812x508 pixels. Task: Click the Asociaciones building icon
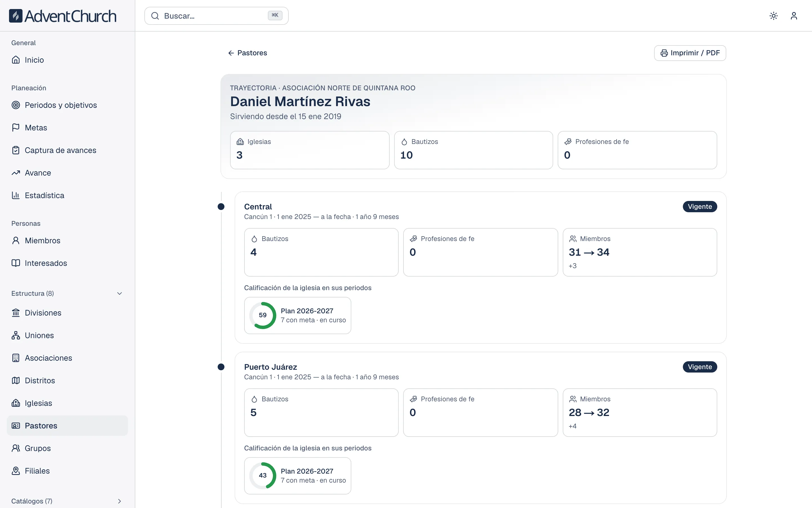pyautogui.click(x=16, y=358)
